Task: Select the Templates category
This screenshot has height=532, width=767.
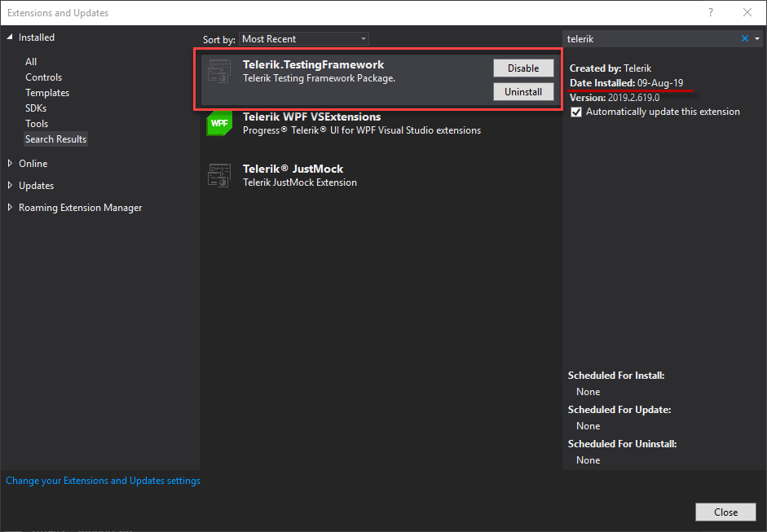Action: click(x=47, y=93)
